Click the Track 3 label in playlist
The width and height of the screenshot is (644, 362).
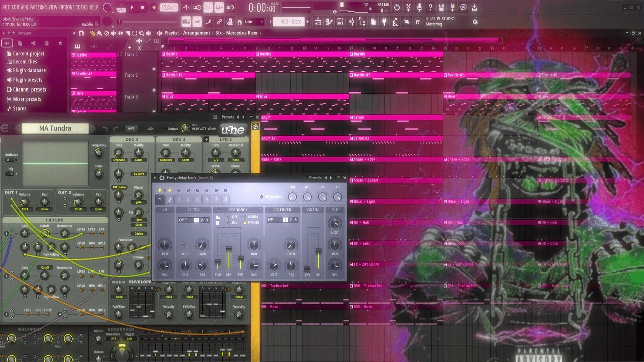click(131, 97)
